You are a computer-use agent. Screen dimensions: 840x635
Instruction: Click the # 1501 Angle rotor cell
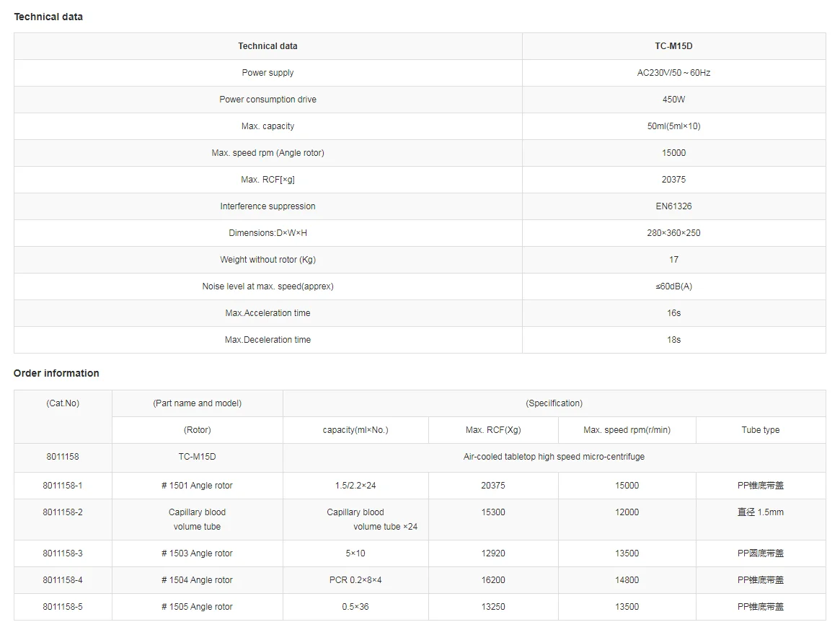pyautogui.click(x=197, y=486)
